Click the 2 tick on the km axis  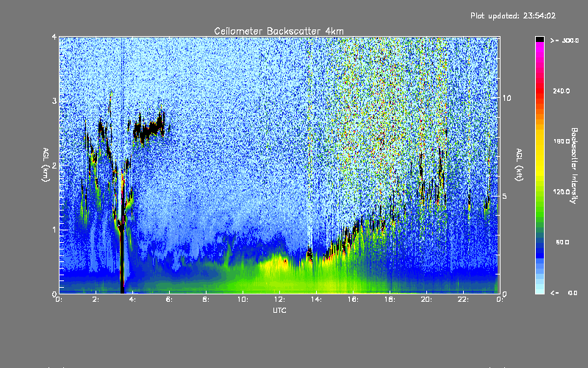coord(54,165)
